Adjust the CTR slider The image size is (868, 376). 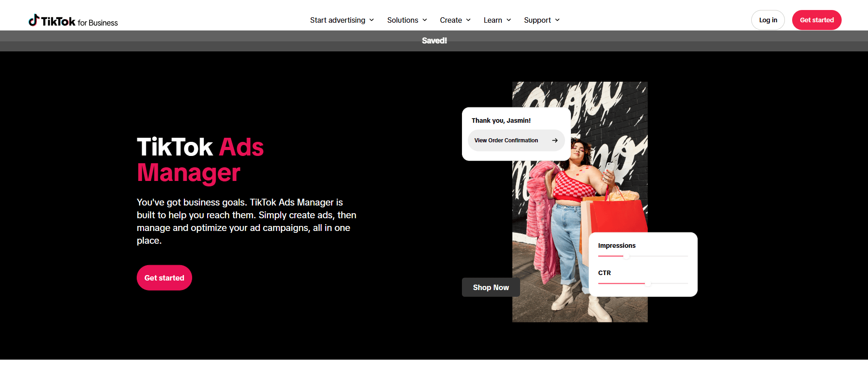coord(648,284)
